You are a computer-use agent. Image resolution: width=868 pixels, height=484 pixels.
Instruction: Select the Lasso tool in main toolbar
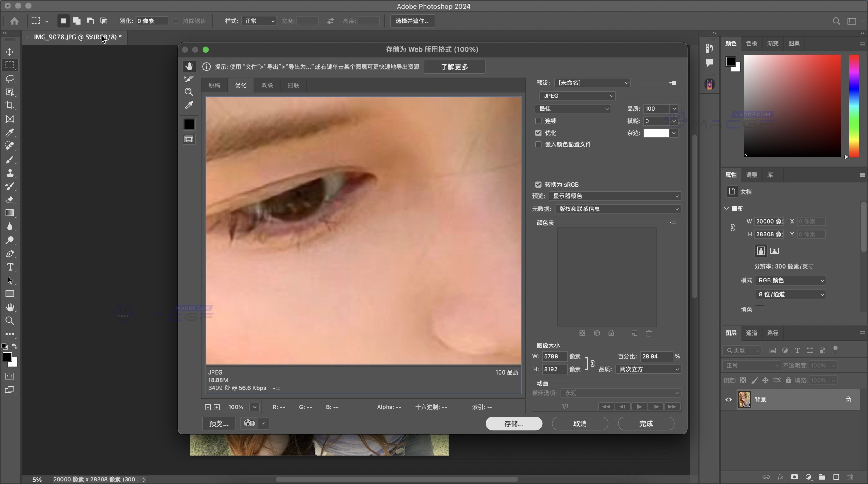(10, 78)
